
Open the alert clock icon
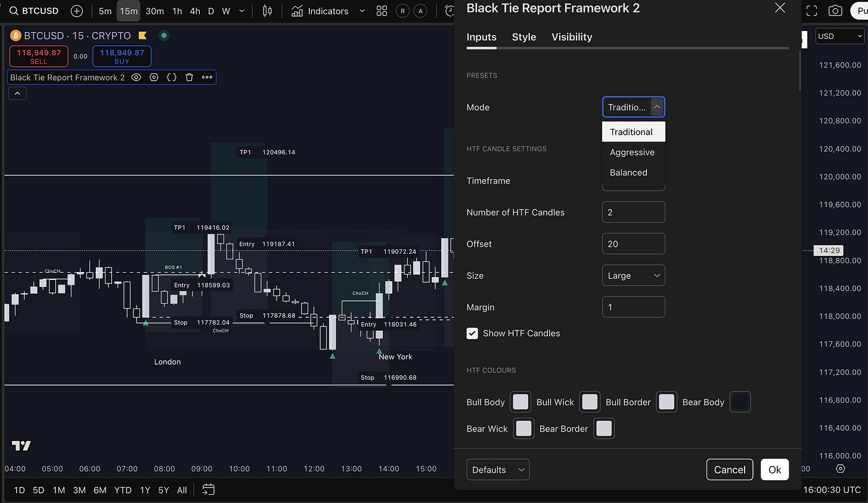[x=449, y=11]
